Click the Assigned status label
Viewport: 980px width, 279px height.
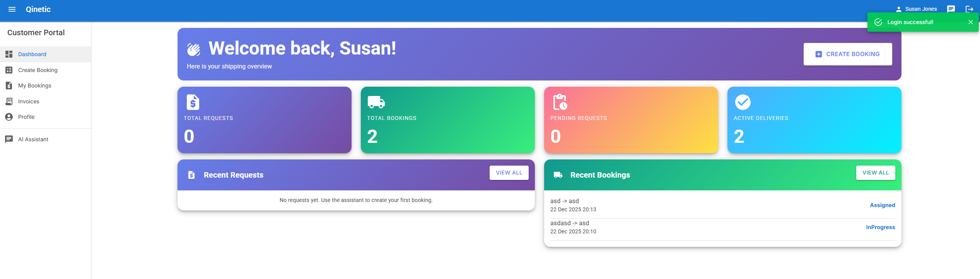(883, 205)
